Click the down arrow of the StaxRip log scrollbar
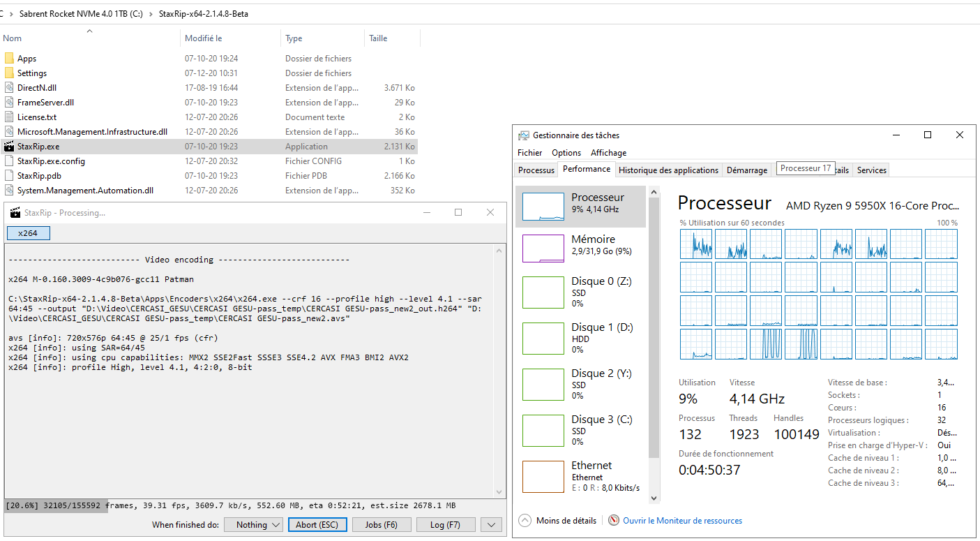The height and width of the screenshot is (541, 980). (499, 492)
